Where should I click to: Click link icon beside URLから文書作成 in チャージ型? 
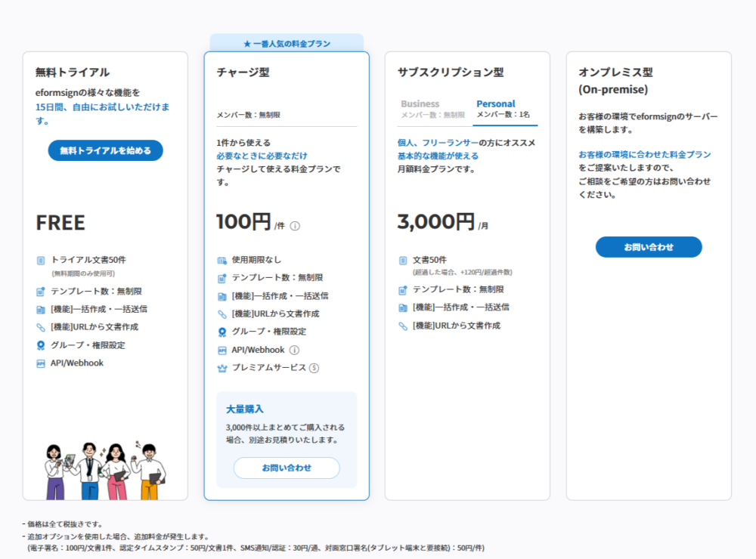222,314
